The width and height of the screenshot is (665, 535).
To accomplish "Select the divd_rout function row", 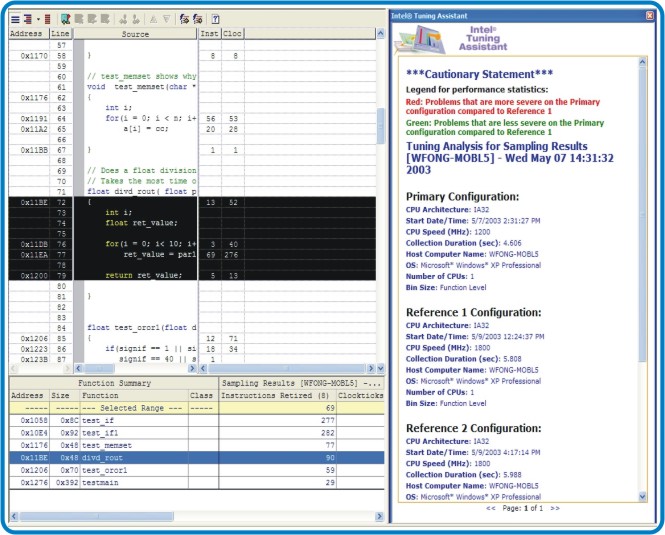I will 197,458.
